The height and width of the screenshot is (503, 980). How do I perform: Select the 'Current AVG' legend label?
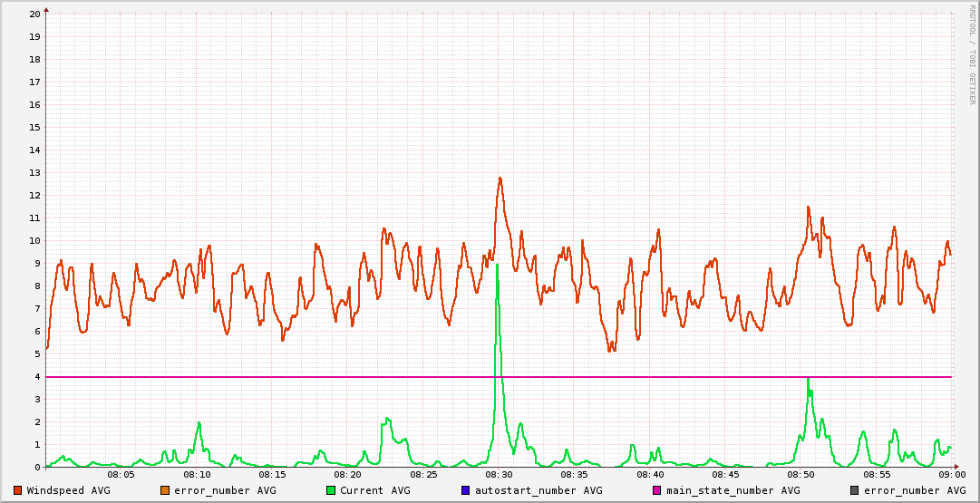[x=375, y=490]
